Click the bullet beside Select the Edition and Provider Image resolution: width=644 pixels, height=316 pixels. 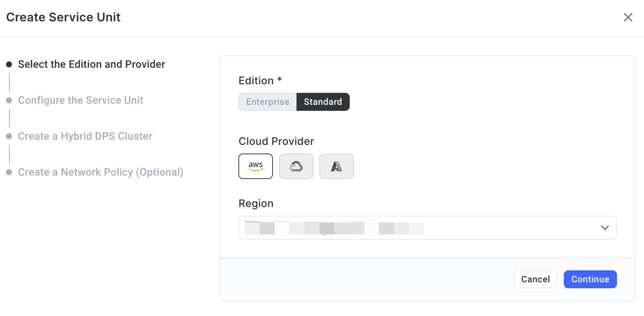(9, 64)
